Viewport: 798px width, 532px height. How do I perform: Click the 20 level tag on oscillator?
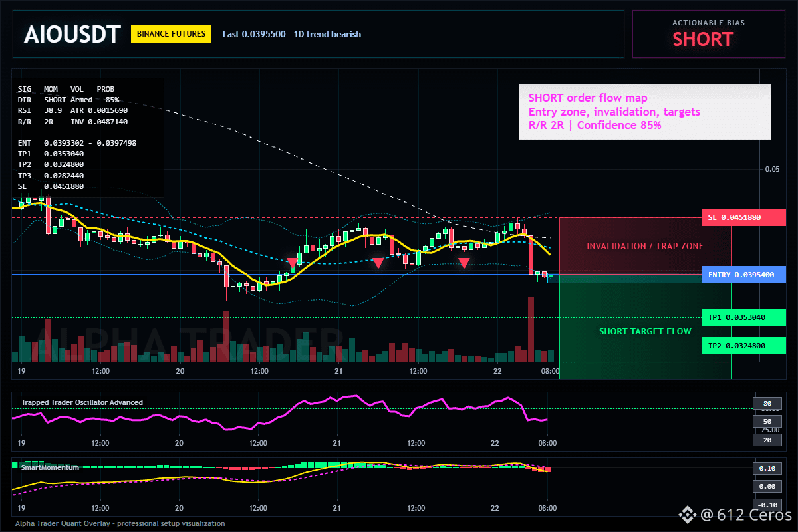(767, 440)
